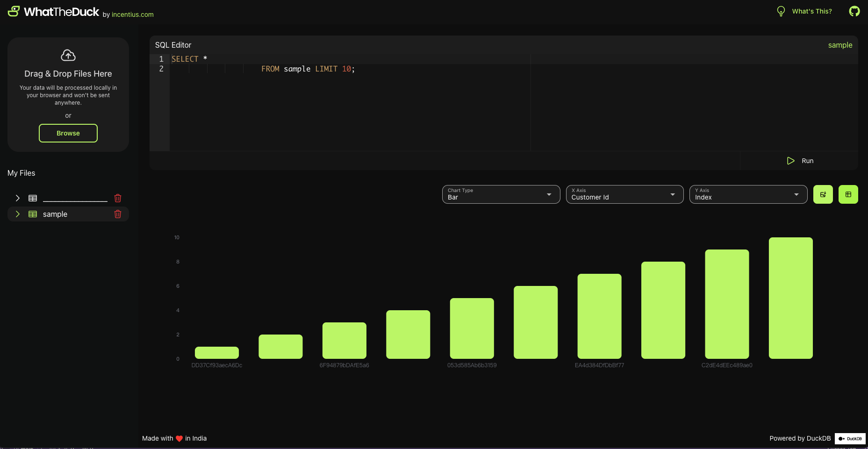Viewport: 868px width, 449px height.
Task: Click the table icon next to sample
Action: [x=33, y=214]
